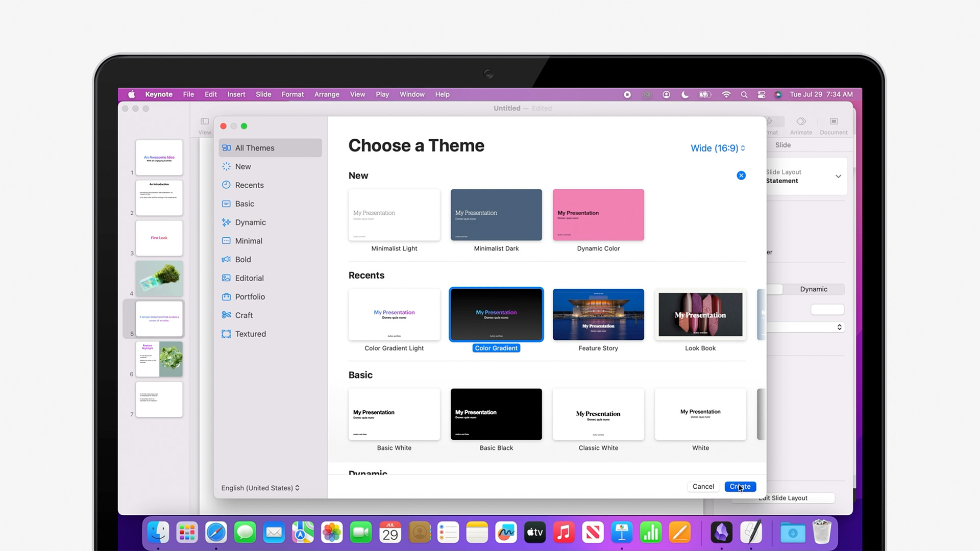The image size is (980, 551).
Task: Click the Edit Slide Layout button
Action: tap(782, 497)
